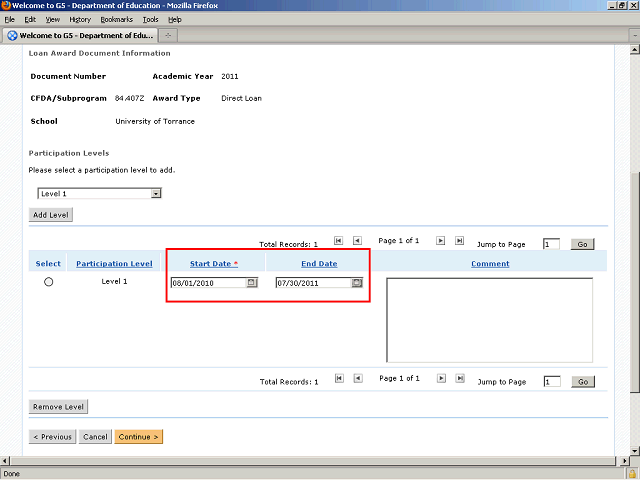Viewport: 640px width, 480px height.
Task: Go to first page in bottom pager
Action: (x=339, y=378)
